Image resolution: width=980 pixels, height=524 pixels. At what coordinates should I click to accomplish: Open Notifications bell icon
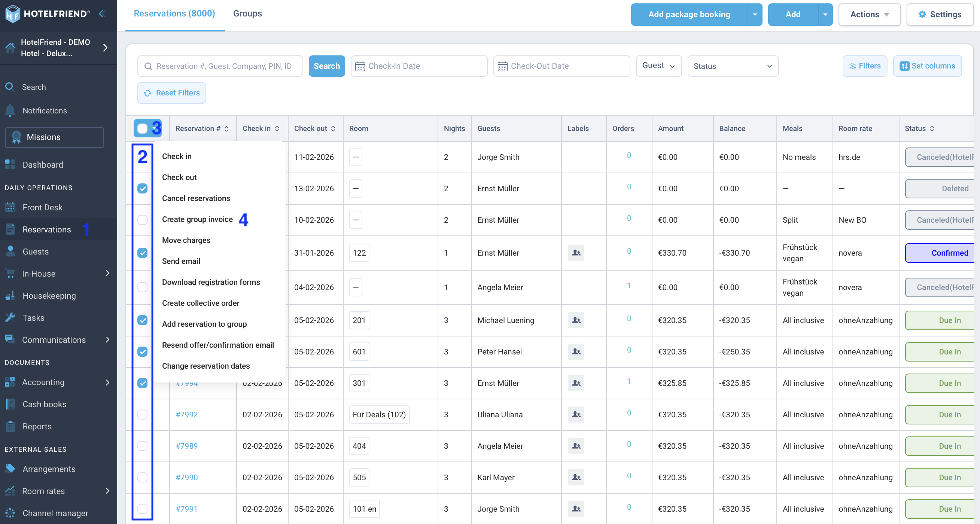10,111
